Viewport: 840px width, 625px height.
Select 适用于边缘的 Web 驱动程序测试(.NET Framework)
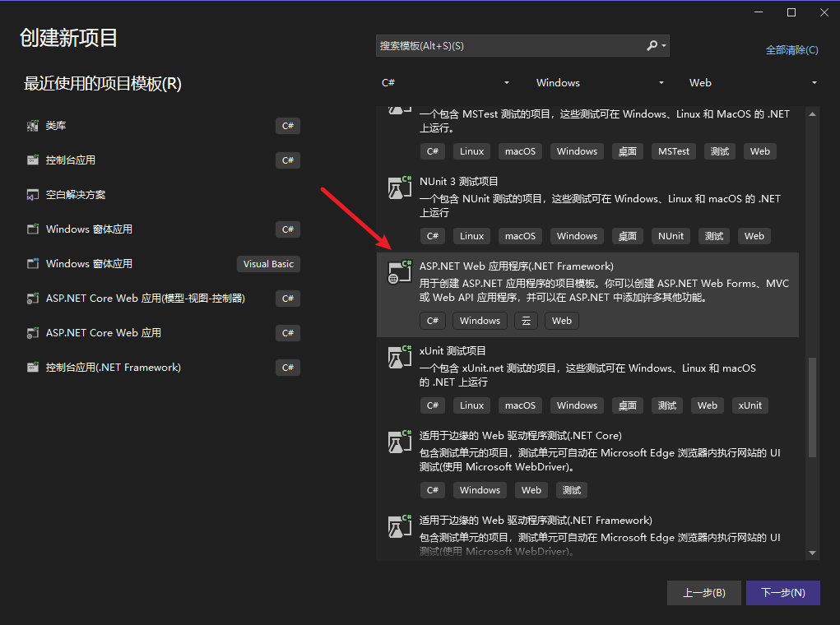[587, 534]
